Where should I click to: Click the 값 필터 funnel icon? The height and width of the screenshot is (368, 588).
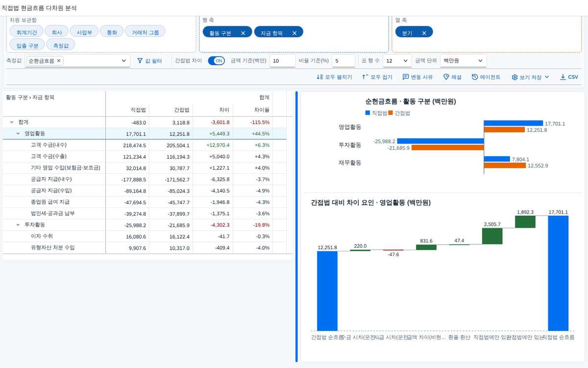coord(140,61)
